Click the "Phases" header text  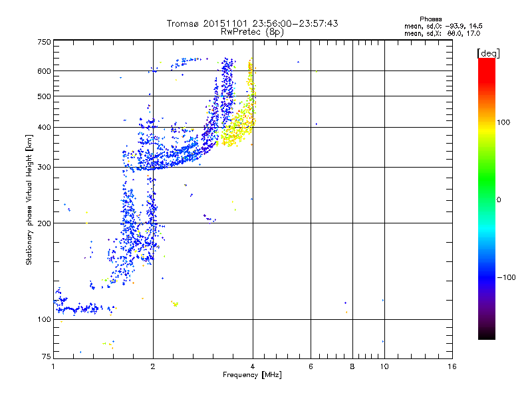pyautogui.click(x=430, y=19)
